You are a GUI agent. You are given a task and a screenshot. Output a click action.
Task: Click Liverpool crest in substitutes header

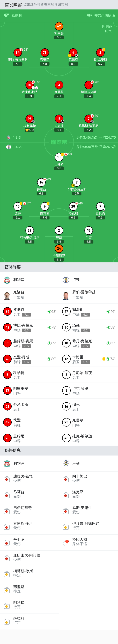tap(7, 280)
